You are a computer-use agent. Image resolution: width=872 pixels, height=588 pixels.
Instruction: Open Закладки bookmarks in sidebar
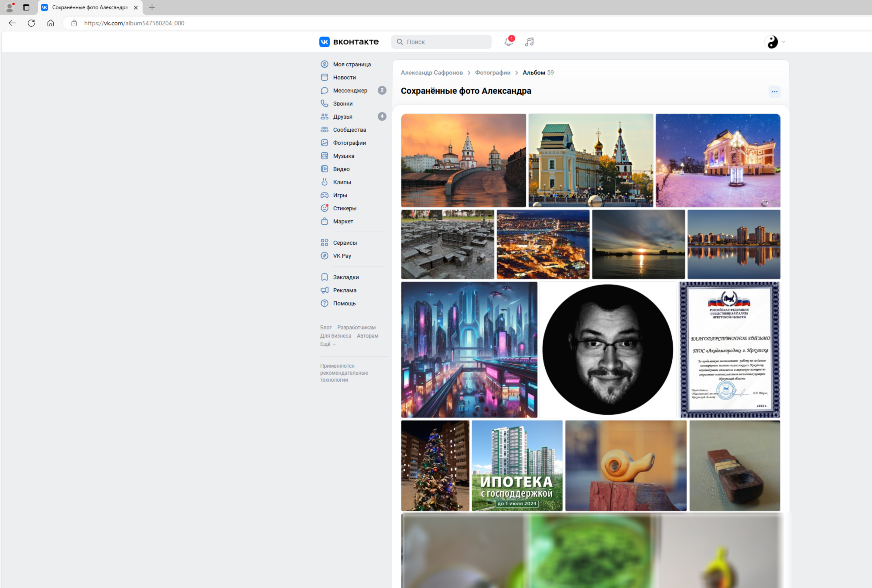[345, 277]
